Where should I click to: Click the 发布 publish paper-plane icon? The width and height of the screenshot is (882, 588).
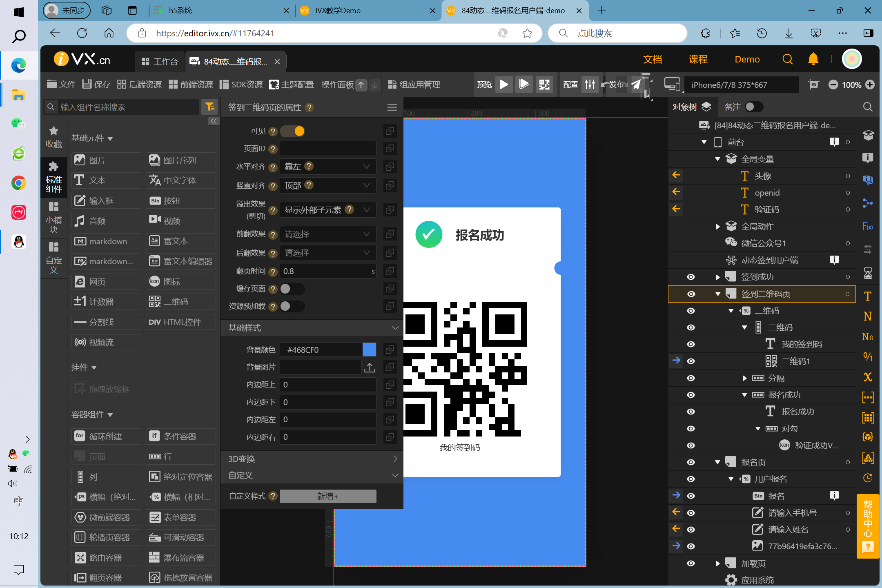(636, 85)
